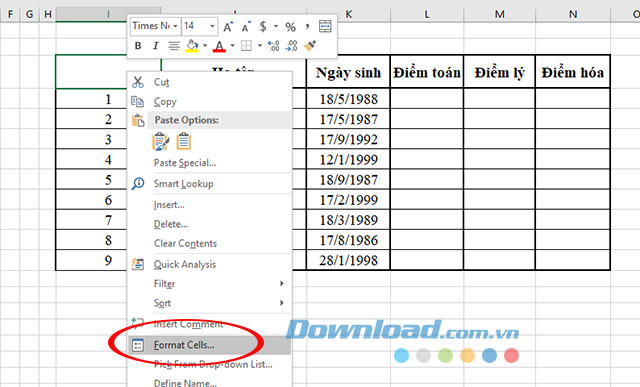Select column L header
The height and width of the screenshot is (387, 640).
pos(427,14)
